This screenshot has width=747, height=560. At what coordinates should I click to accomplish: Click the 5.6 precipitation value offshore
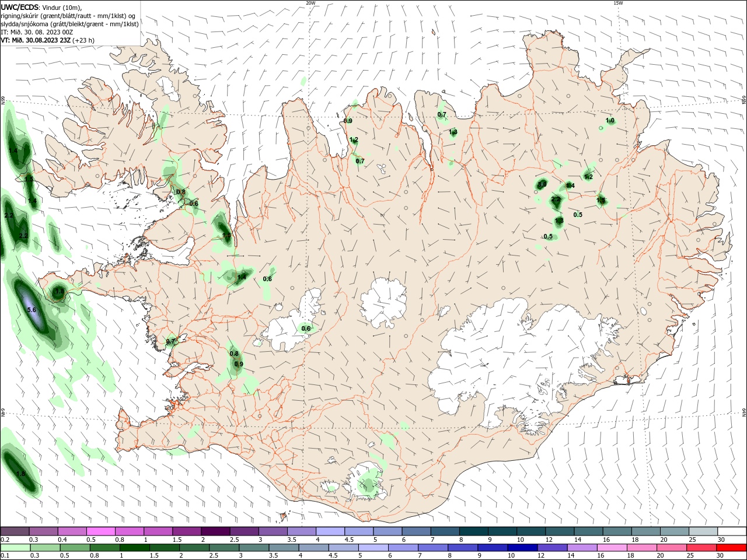[x=32, y=310]
